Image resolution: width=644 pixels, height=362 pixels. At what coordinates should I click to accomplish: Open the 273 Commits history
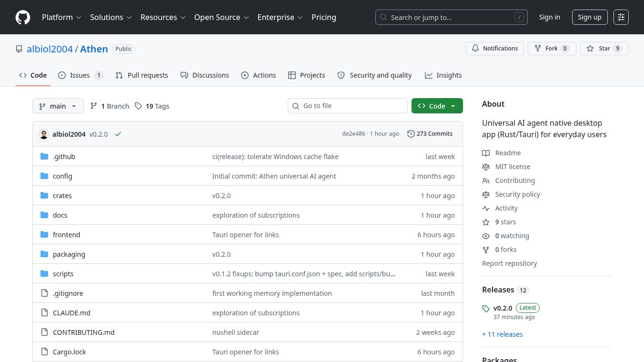click(430, 134)
